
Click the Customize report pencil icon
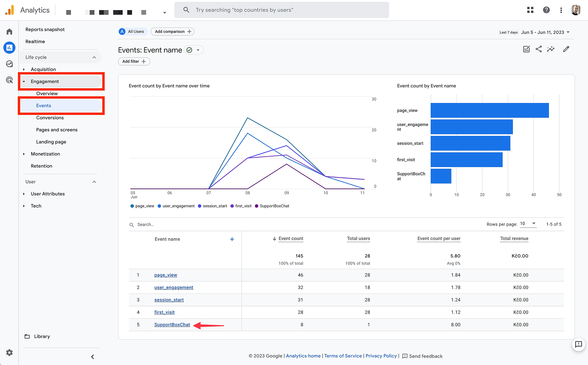[x=566, y=49]
